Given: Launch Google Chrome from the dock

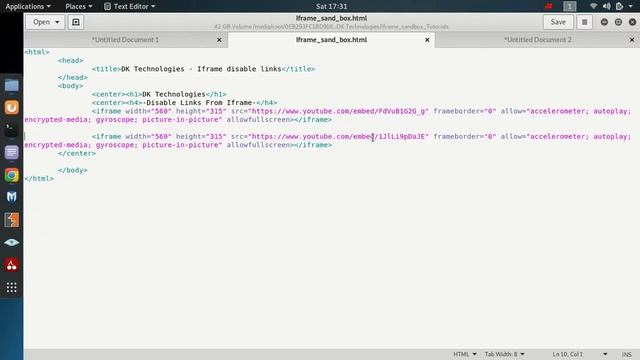Looking at the screenshot, I should [11, 175].
